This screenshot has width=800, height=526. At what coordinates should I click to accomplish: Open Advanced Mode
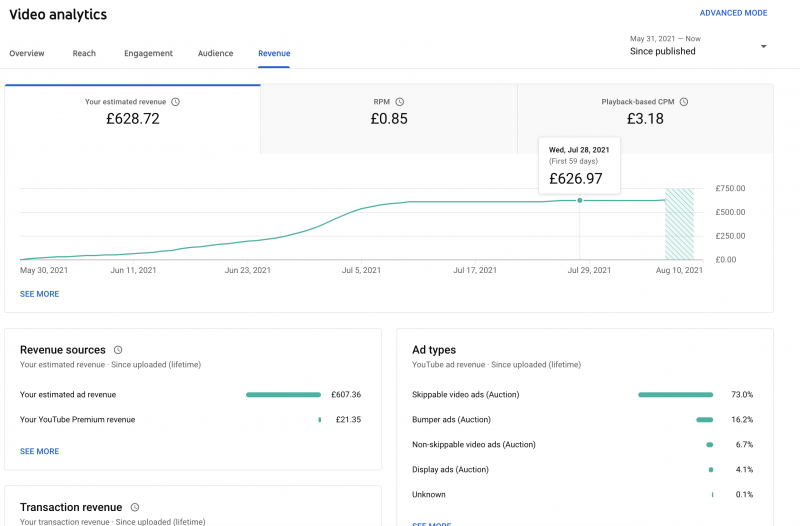pos(733,13)
